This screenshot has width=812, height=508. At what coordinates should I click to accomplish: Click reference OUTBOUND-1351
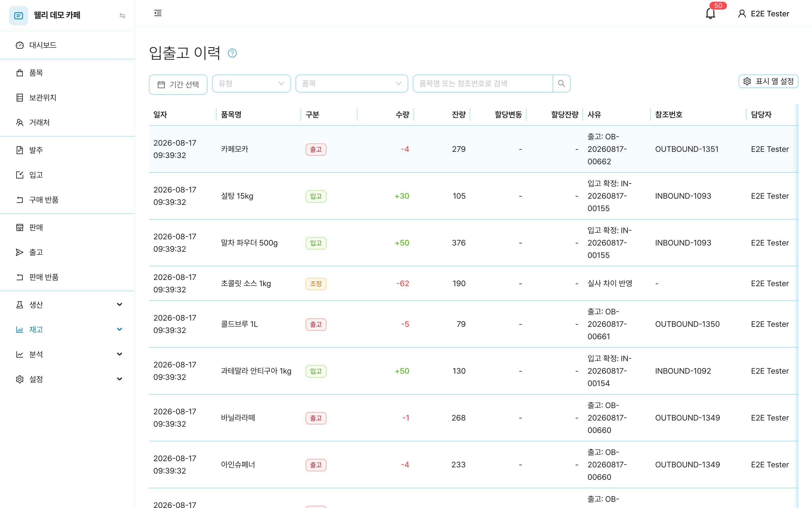pyautogui.click(x=687, y=149)
